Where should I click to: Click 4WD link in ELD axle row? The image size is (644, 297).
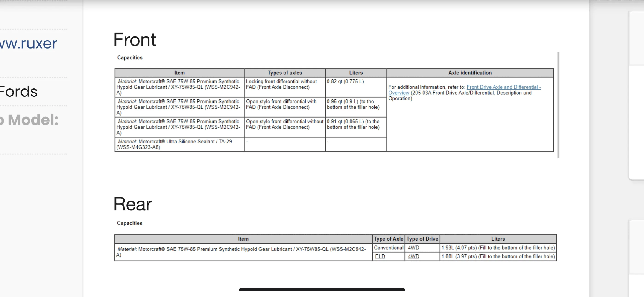413,256
